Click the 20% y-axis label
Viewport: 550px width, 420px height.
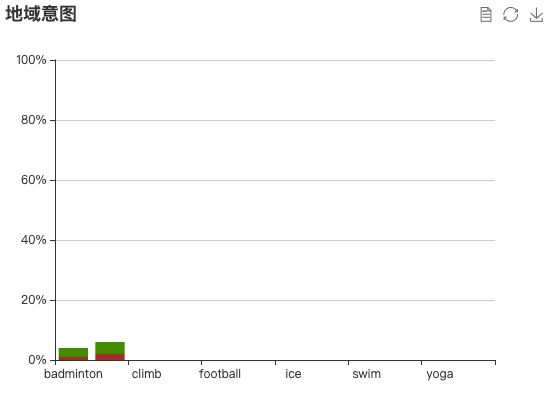coord(33,300)
